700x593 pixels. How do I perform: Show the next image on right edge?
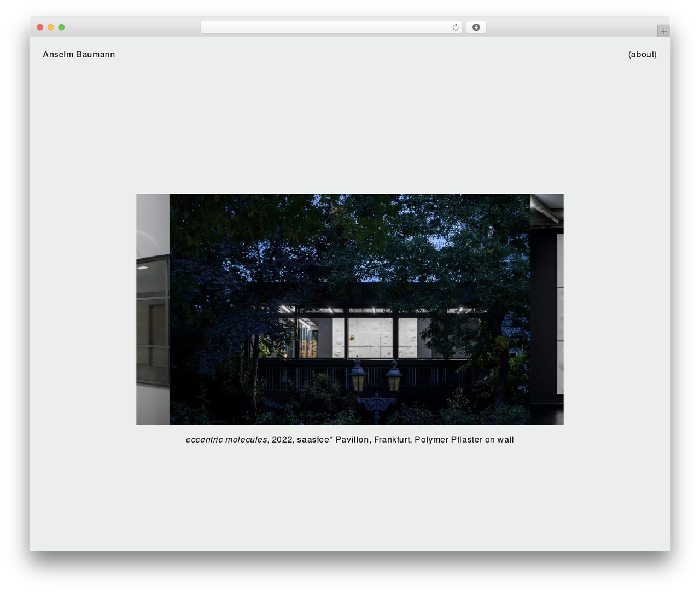pos(547,309)
